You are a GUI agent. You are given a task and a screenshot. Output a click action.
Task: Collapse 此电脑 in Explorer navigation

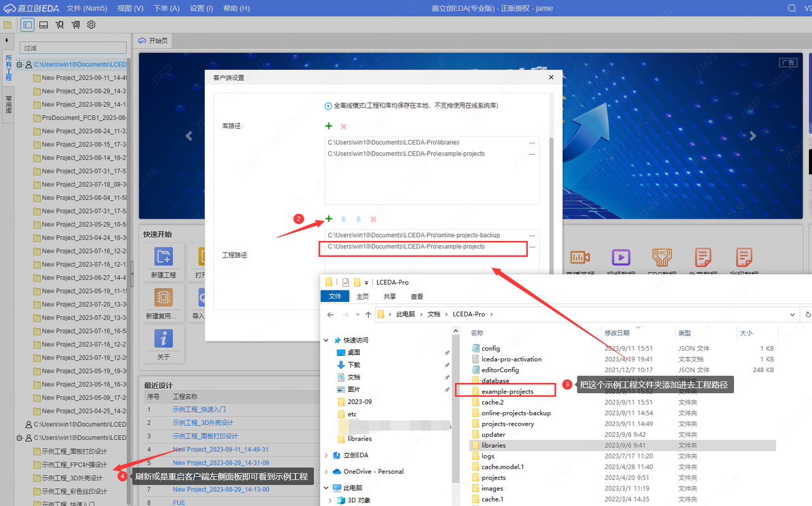(x=327, y=488)
